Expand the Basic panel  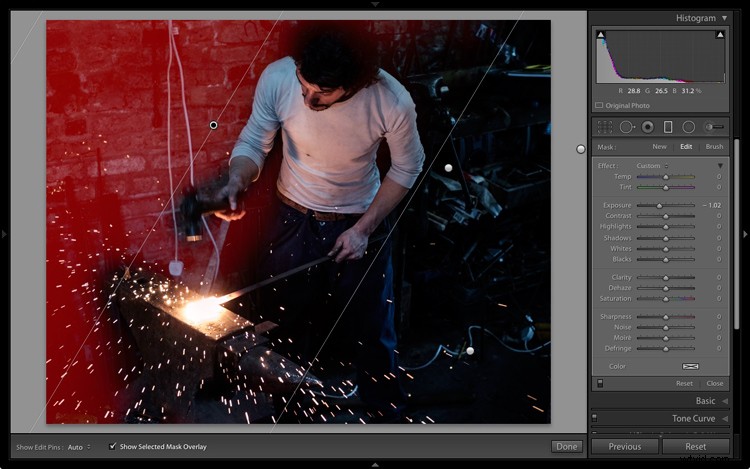[x=725, y=401]
